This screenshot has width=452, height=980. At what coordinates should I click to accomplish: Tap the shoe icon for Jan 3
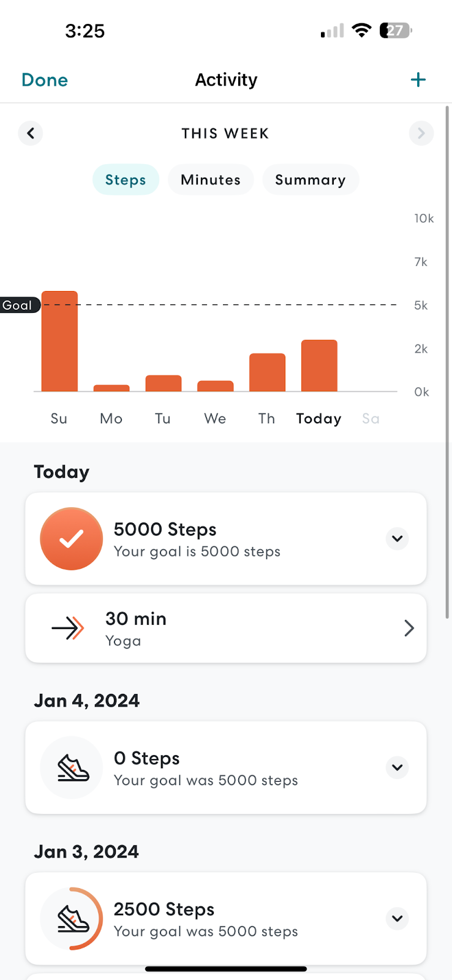click(x=72, y=918)
